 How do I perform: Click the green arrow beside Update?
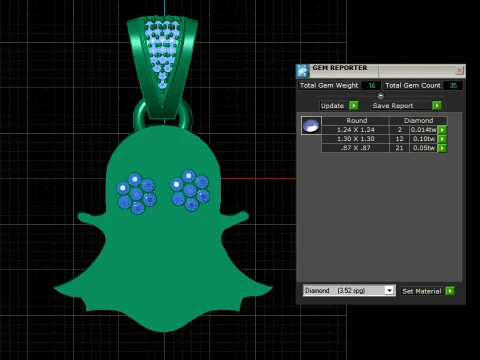pyautogui.click(x=353, y=106)
